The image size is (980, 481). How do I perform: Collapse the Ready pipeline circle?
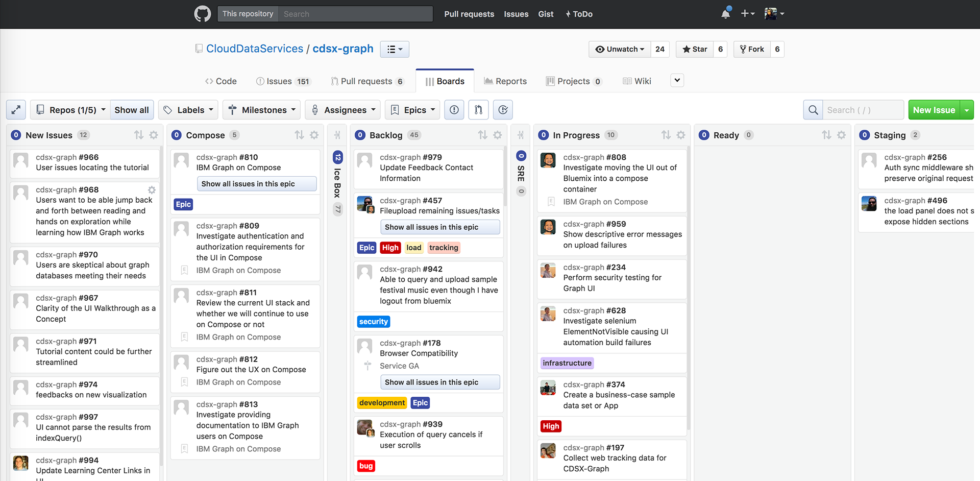[x=704, y=135]
